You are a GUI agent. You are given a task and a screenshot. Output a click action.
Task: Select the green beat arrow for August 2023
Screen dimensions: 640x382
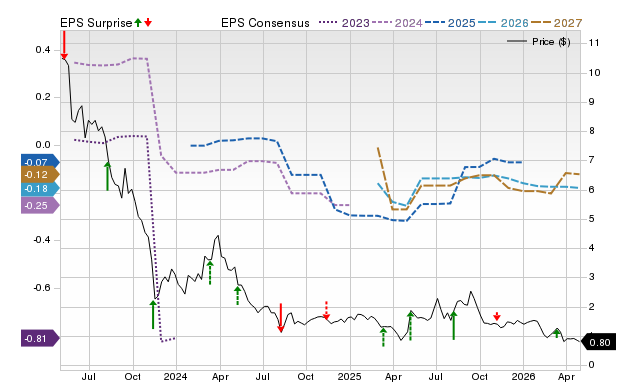(107, 176)
